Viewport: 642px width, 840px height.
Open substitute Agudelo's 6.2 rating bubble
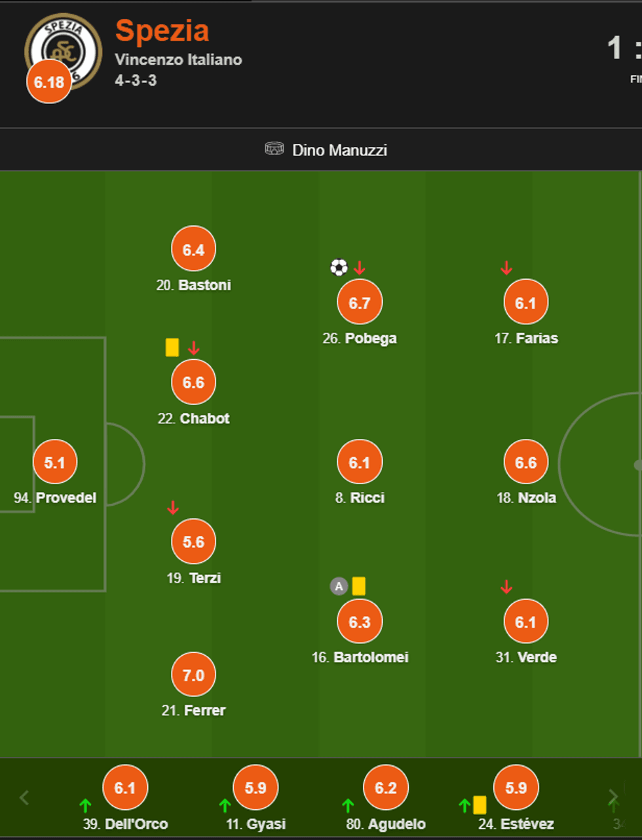click(386, 788)
